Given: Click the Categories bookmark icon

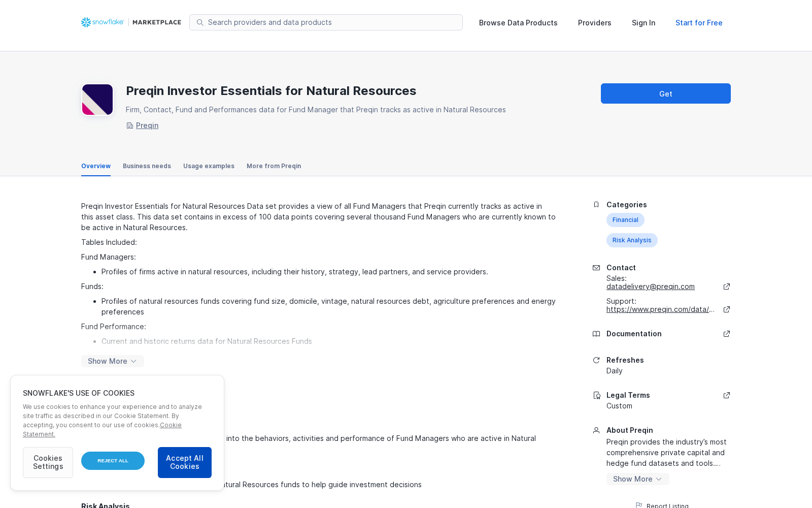Looking at the screenshot, I should pyautogui.click(x=596, y=205).
